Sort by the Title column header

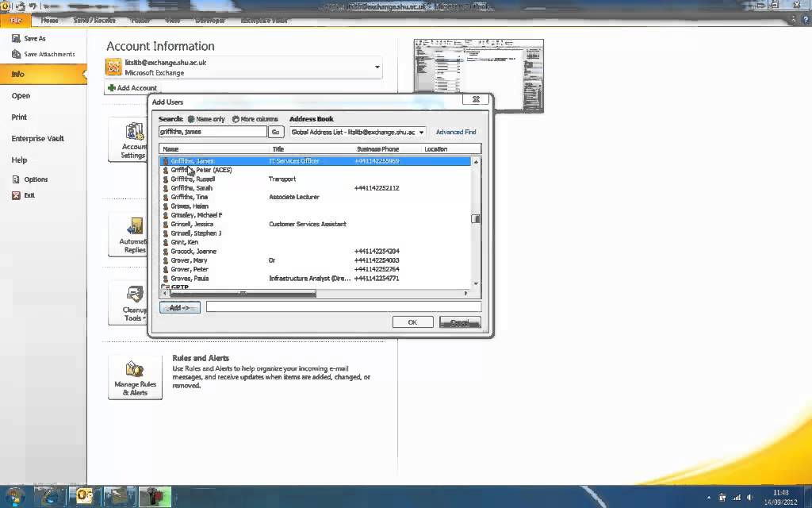(311, 149)
